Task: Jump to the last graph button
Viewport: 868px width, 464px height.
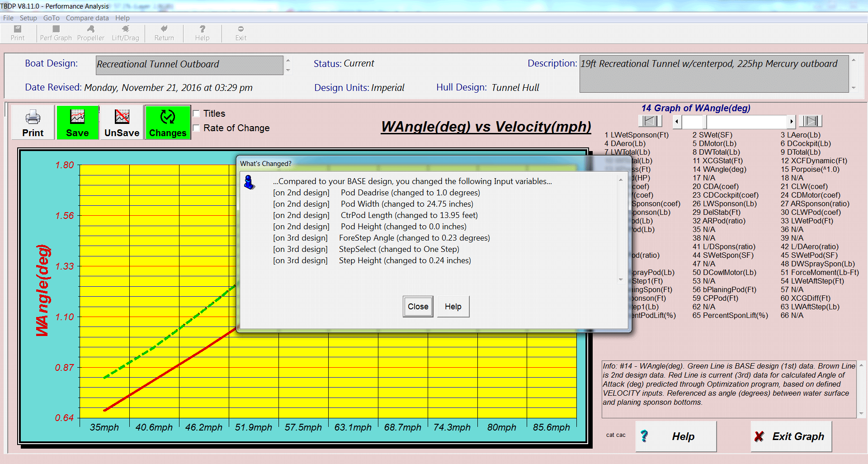Action: pyautogui.click(x=810, y=121)
